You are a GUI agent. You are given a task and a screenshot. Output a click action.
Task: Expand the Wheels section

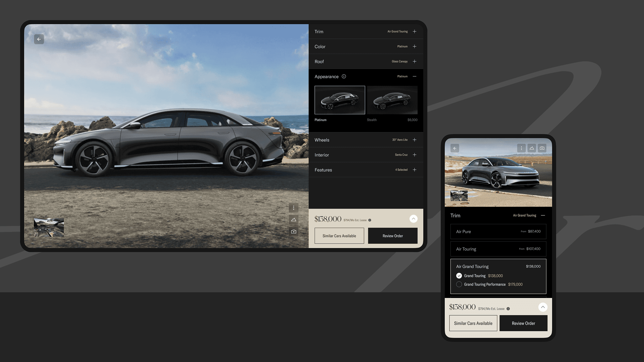pos(415,140)
